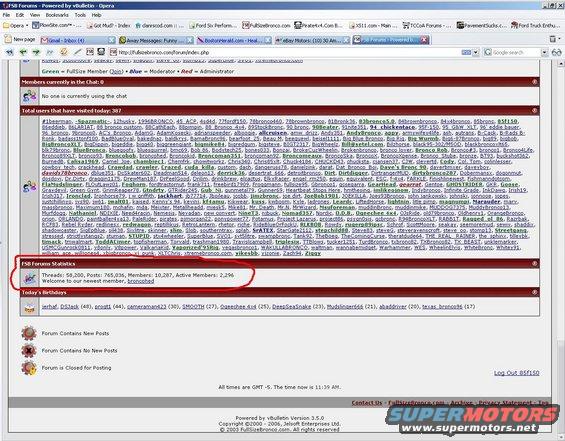Click the browser Forward arrow button
Screen dimensions: 565x441
(x=36, y=52)
